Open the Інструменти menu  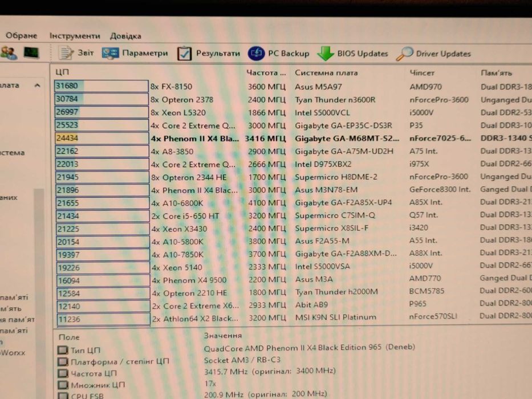(75, 36)
